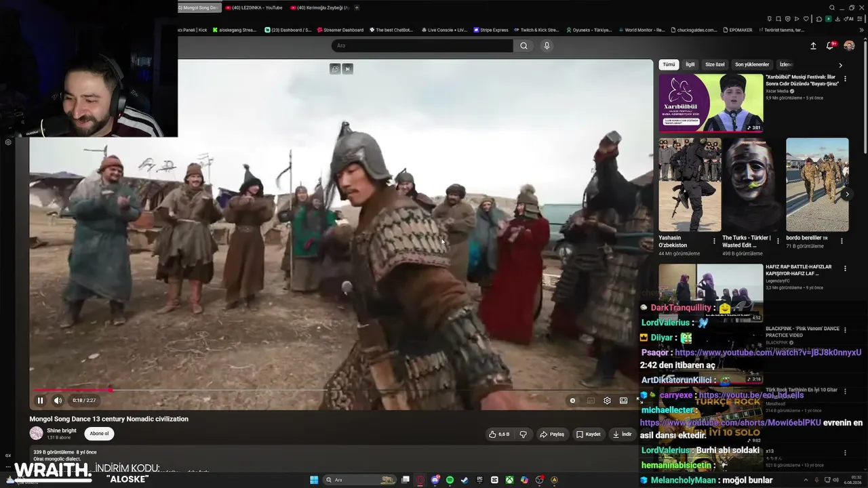
Task: Open Xbox app from the taskbar
Action: click(x=509, y=480)
